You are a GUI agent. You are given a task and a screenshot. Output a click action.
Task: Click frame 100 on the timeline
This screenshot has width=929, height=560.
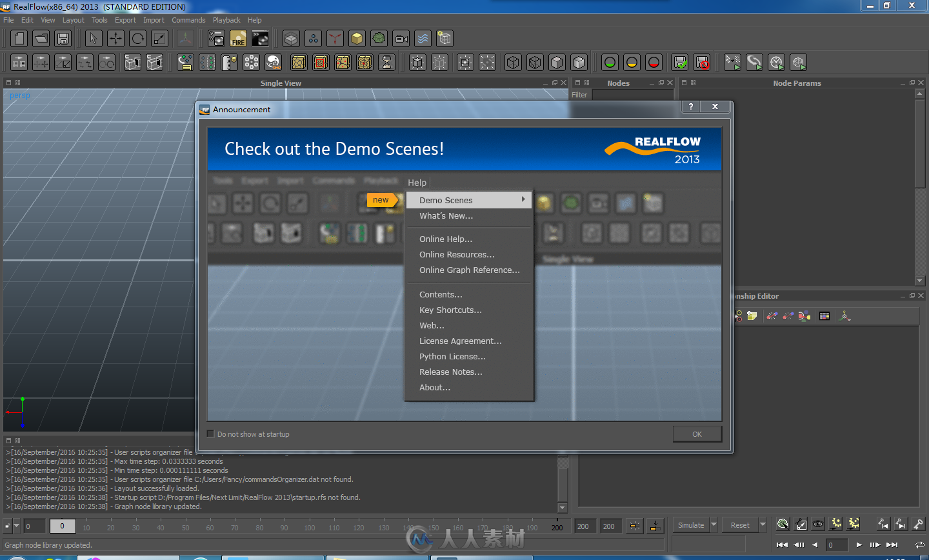pyautogui.click(x=310, y=527)
